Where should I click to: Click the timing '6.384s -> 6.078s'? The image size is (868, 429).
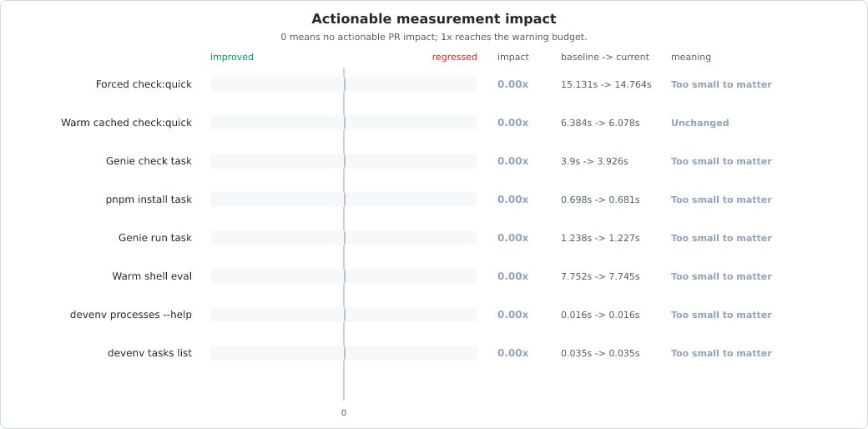tap(600, 123)
